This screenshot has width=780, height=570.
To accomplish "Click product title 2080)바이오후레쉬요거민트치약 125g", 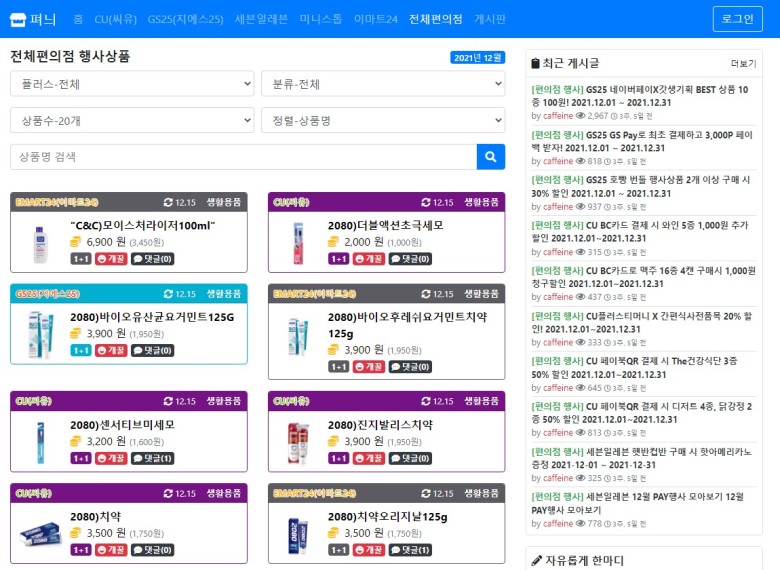I will point(407,325).
